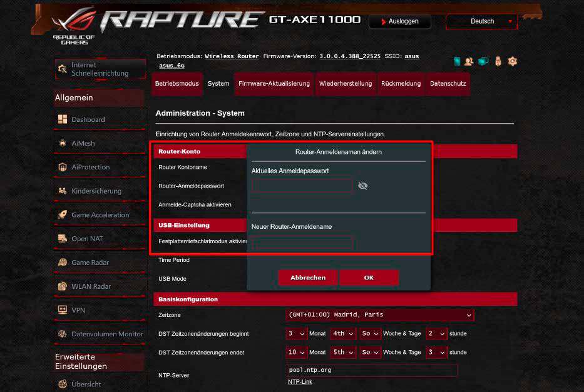
Task: Open DST begin day dropdown in beginnt row
Action: pyautogui.click(x=370, y=334)
